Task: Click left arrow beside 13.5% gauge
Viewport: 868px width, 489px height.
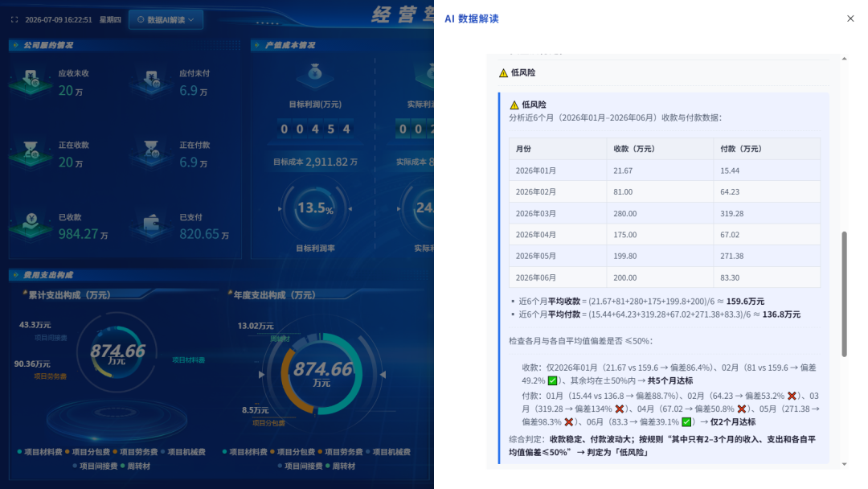Action: pos(280,209)
